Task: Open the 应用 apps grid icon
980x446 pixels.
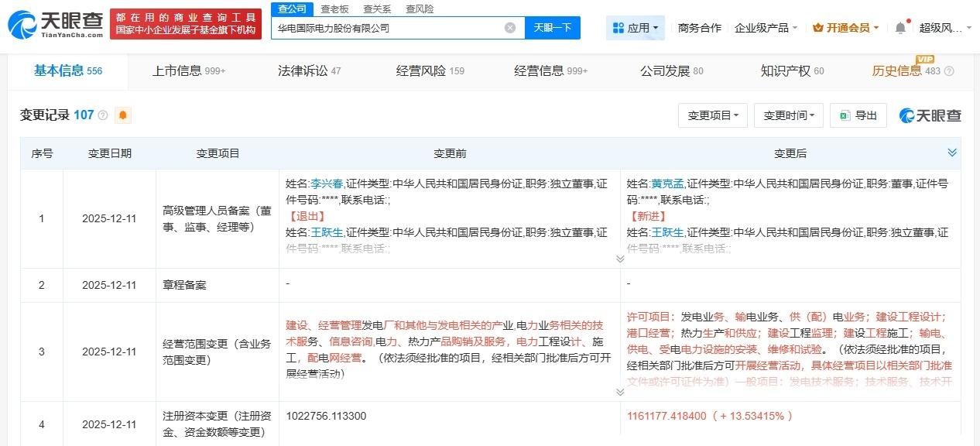Action: coord(618,27)
